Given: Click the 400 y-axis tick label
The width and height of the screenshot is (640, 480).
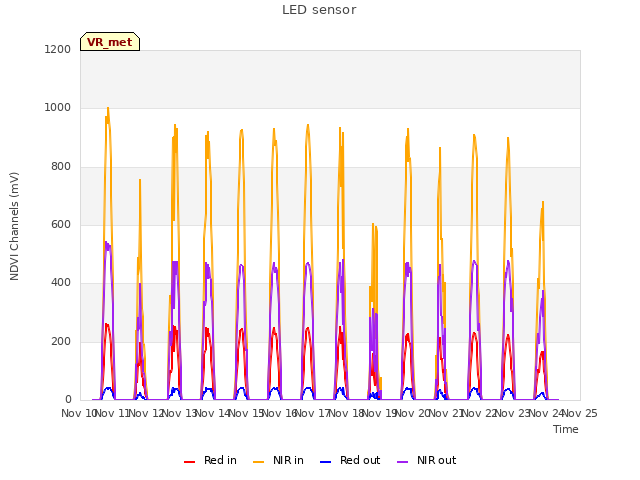Looking at the screenshot, I should click(61, 282).
